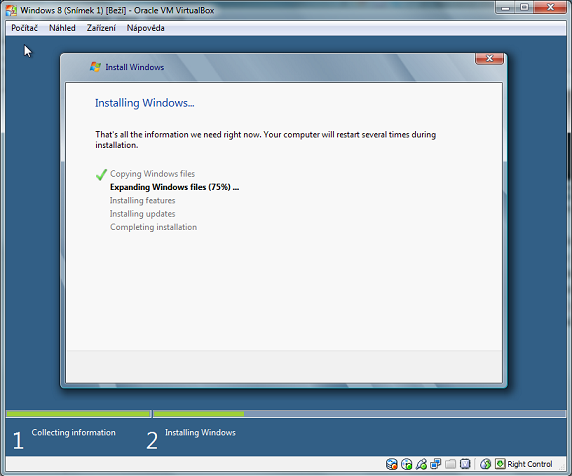Viewport: 572px width, 476px height.
Task: Click the Collecting information stage label
Action: (73, 433)
